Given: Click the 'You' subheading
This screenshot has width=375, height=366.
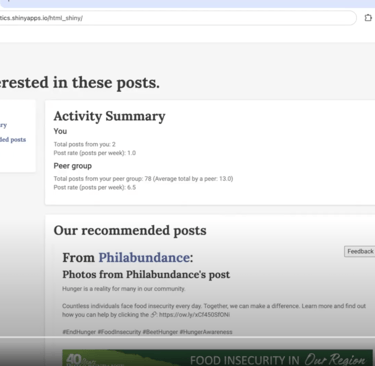Looking at the screenshot, I should (60, 131).
